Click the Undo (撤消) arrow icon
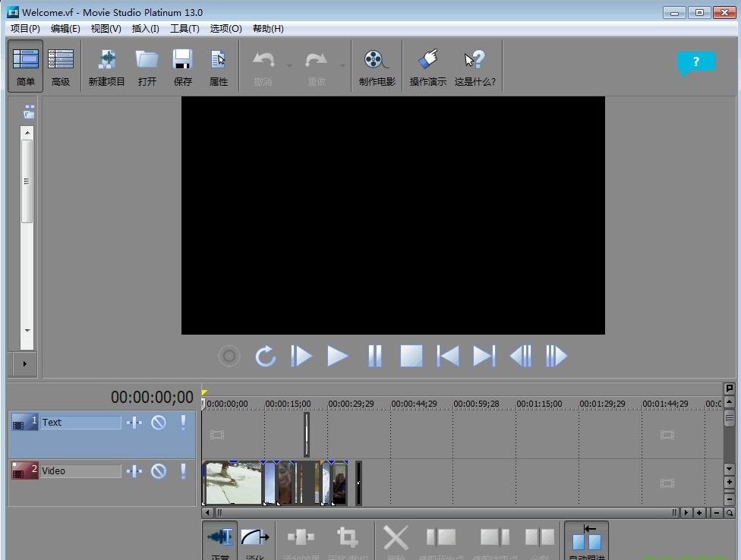Screen dimensions: 741x560 (263, 60)
